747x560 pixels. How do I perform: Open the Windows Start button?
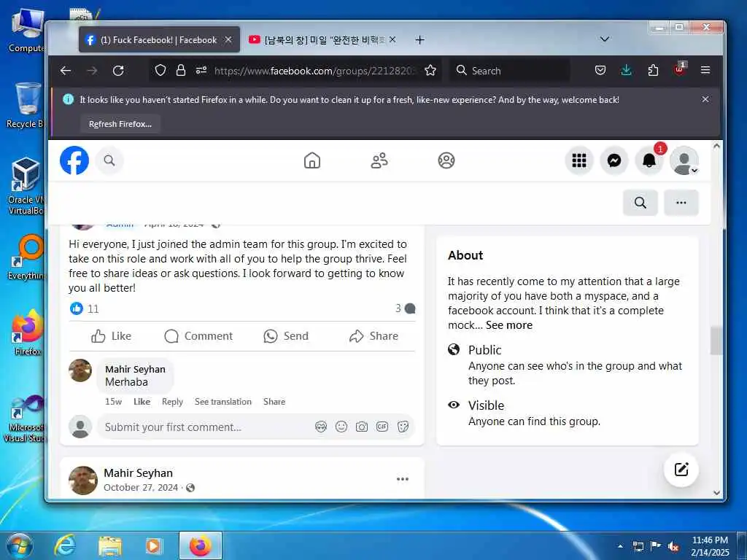tap(20, 545)
